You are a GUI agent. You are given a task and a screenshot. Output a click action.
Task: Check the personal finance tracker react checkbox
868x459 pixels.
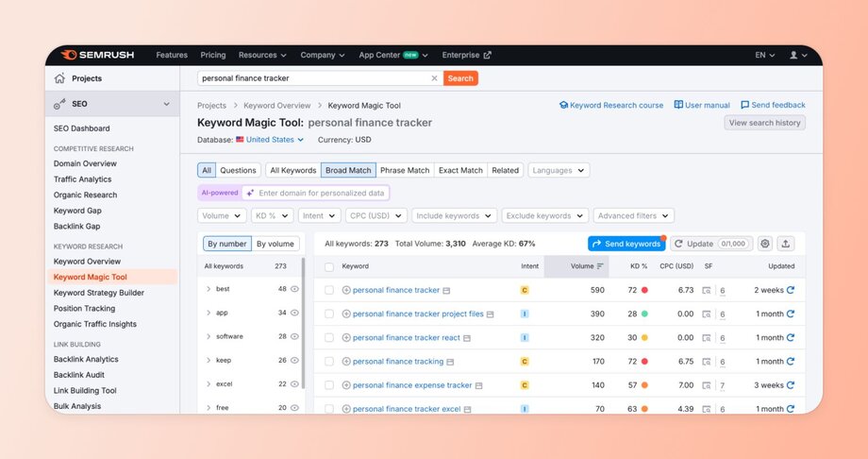[x=329, y=337]
